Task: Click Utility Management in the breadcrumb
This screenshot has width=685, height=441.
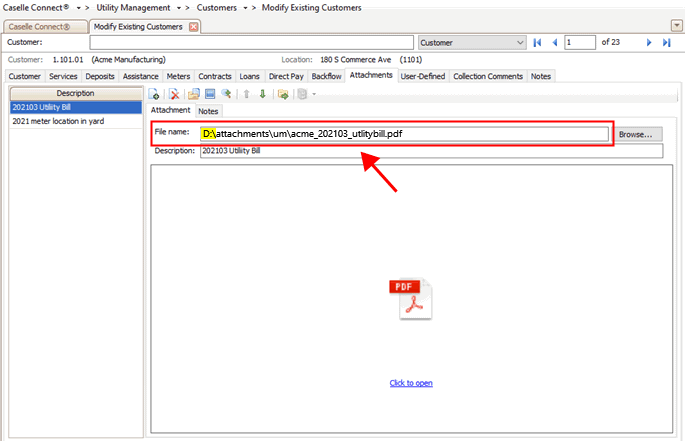Action: 133,8
